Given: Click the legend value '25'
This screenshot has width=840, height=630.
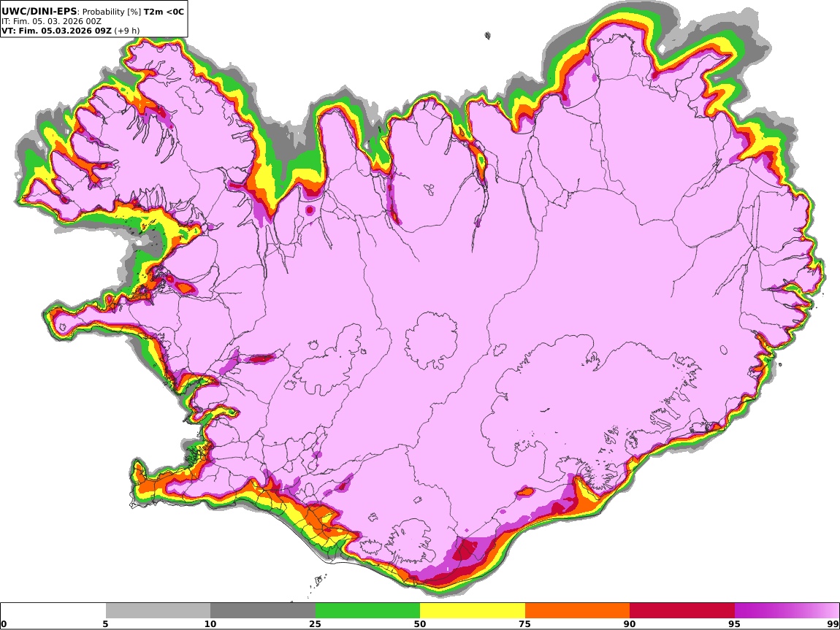Looking at the screenshot, I should (315, 623).
